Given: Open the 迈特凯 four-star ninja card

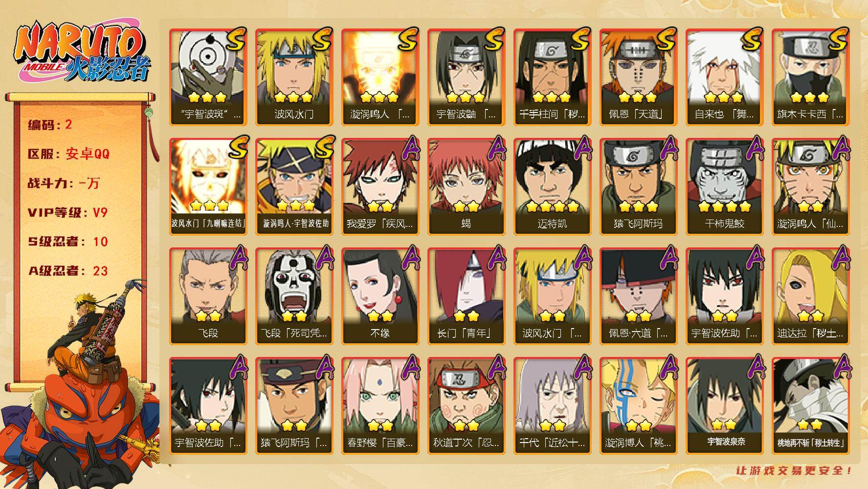Looking at the screenshot, I should click(x=552, y=186).
